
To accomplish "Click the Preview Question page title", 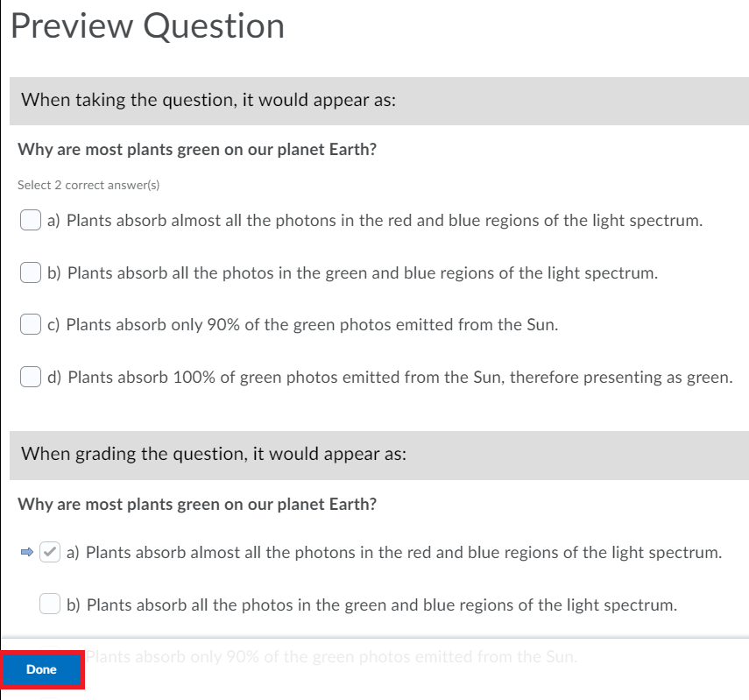I will pos(146,26).
